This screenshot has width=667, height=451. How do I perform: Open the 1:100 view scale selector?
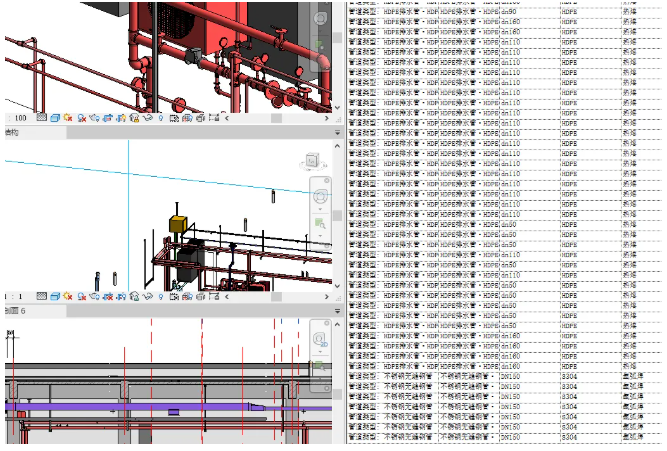coord(18,118)
